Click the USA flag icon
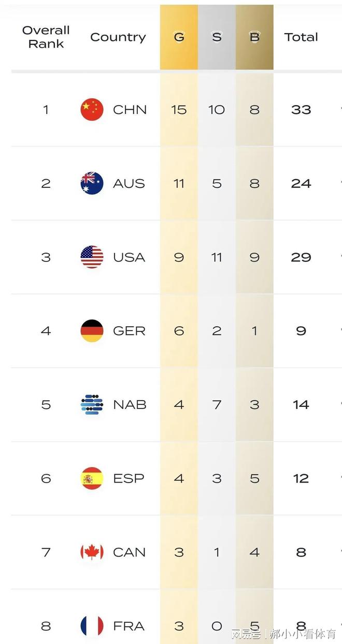Screen dimensions: 342x644 [x=92, y=257]
